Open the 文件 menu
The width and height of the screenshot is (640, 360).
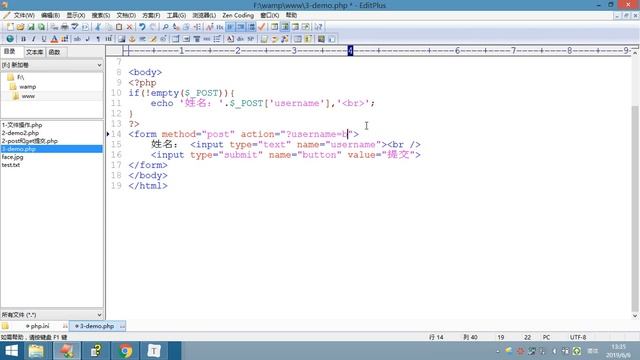tap(24, 15)
